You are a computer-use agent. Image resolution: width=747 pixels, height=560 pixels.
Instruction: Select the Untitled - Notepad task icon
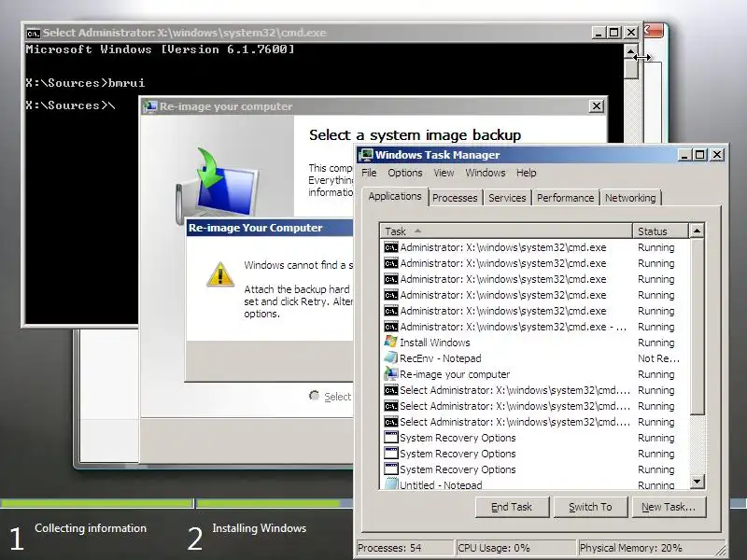click(390, 484)
